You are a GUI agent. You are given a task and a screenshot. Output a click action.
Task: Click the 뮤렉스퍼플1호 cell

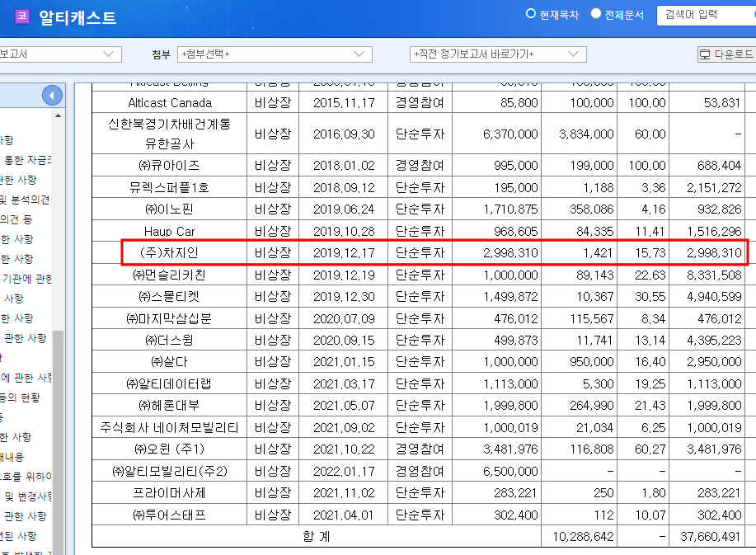coord(170,187)
